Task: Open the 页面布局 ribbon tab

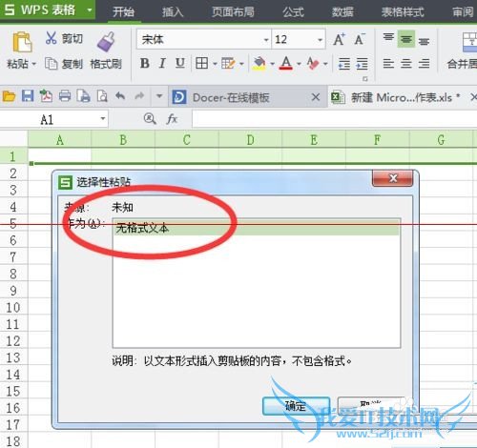Action: (233, 12)
